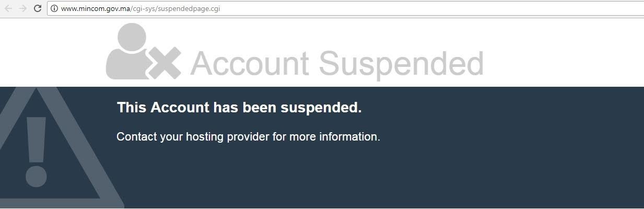Click the /cgi-sys/suspendedpage.cgi path text

tap(171, 8)
